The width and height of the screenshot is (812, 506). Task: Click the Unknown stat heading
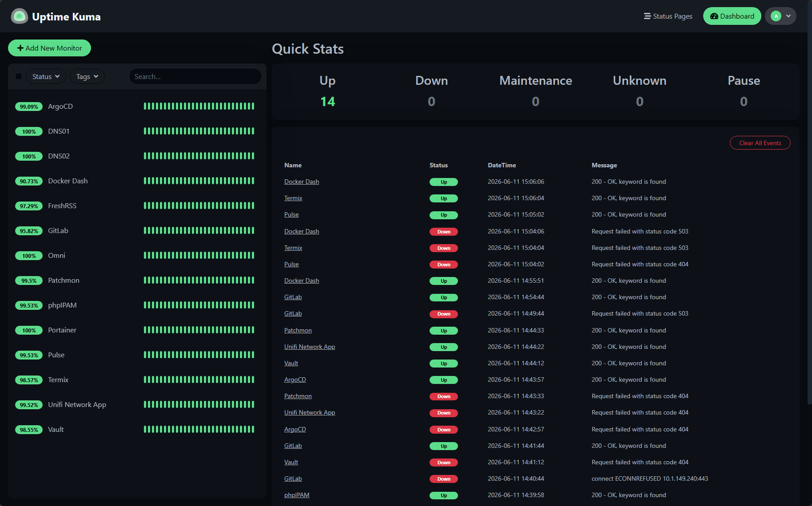pos(640,80)
